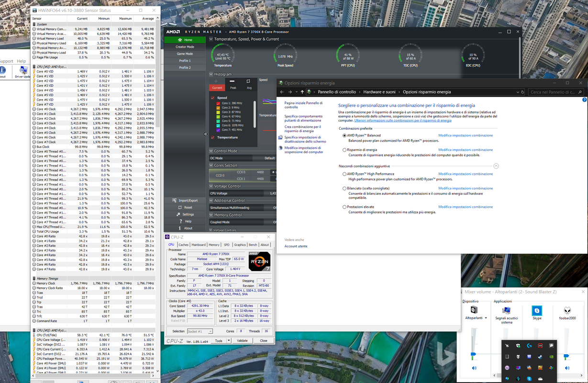Viewport: 588px width, 383px height.
Task: Switch to Mainboard tab in CPU-Z
Action: point(199,245)
